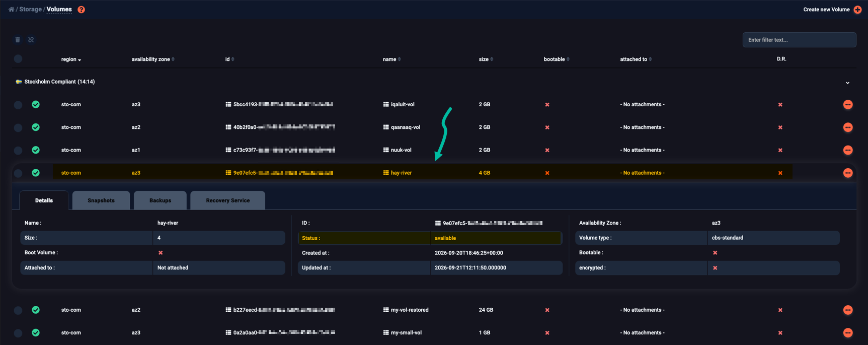
Task: Open the Backups tab
Action: [160, 200]
